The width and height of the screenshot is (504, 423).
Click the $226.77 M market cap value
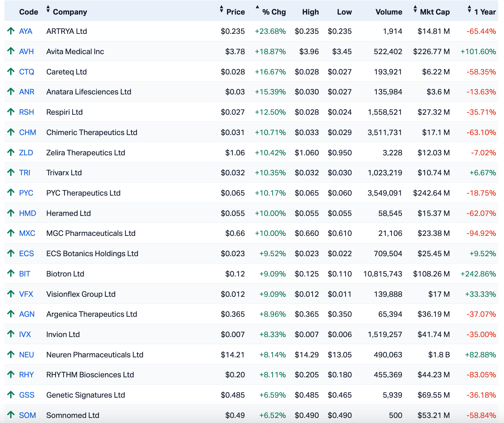[x=432, y=51]
